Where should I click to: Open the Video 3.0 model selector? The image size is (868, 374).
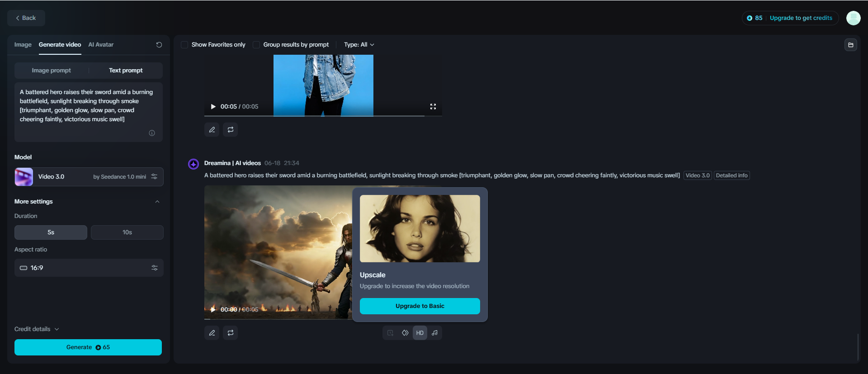[x=89, y=177]
